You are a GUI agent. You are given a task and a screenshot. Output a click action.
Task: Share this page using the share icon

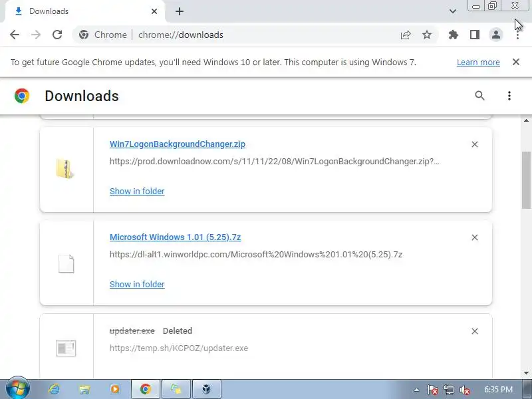(x=406, y=35)
